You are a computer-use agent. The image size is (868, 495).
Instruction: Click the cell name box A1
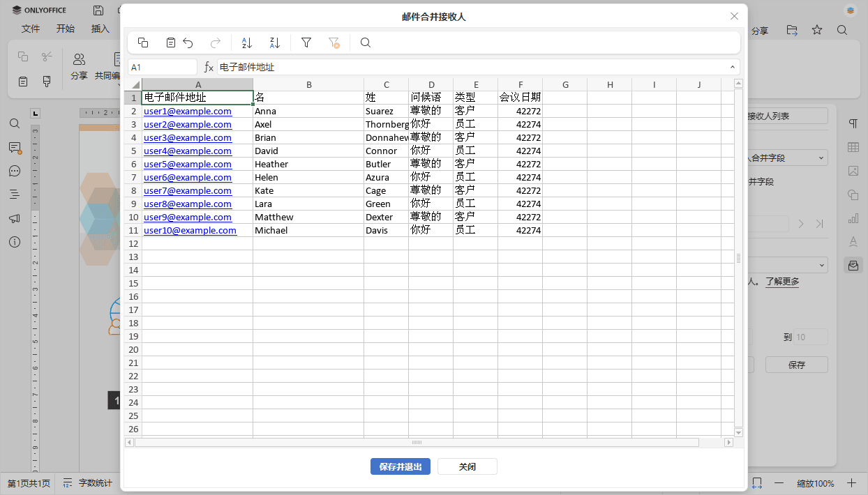coord(163,67)
